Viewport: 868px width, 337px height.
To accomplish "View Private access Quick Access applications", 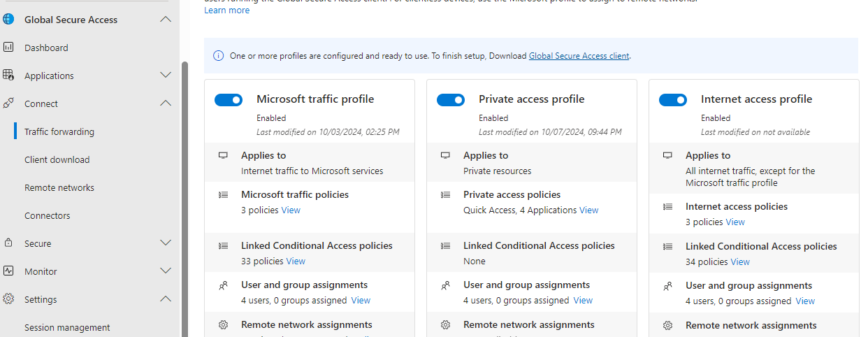I will [x=589, y=210].
